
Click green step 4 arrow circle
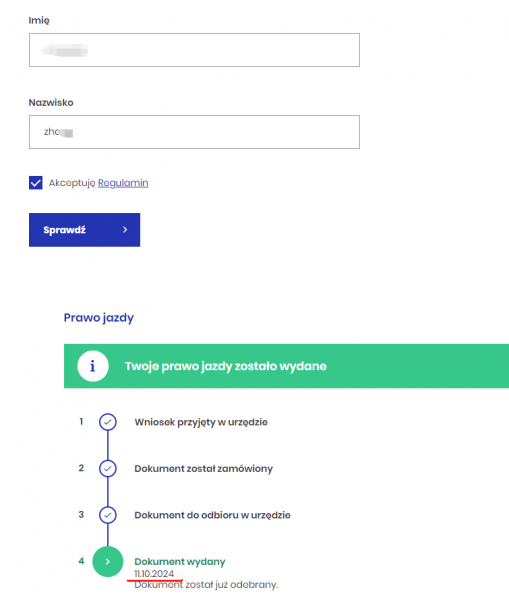click(108, 561)
